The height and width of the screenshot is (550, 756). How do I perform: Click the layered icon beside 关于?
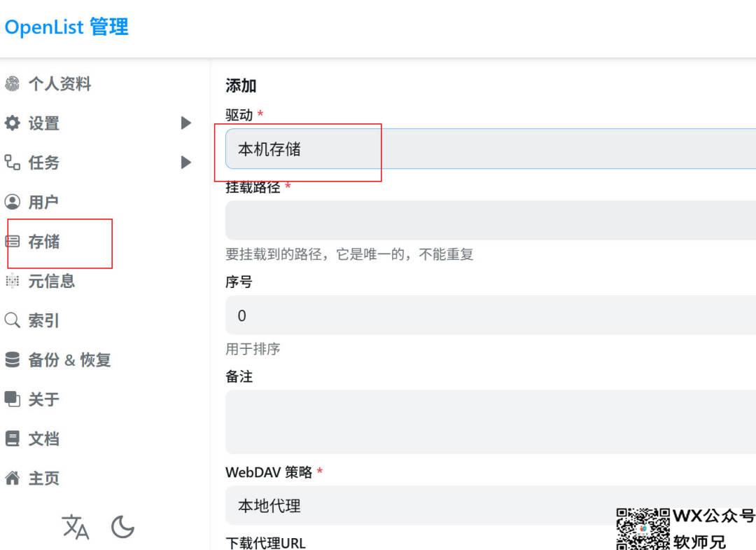12,399
